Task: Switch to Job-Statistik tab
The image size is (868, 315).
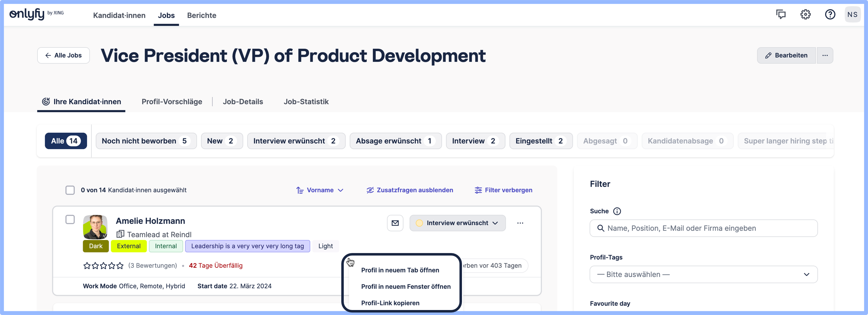Action: click(306, 101)
